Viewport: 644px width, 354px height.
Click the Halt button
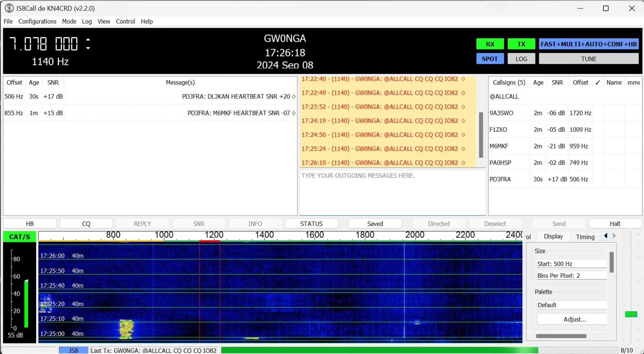[615, 224]
